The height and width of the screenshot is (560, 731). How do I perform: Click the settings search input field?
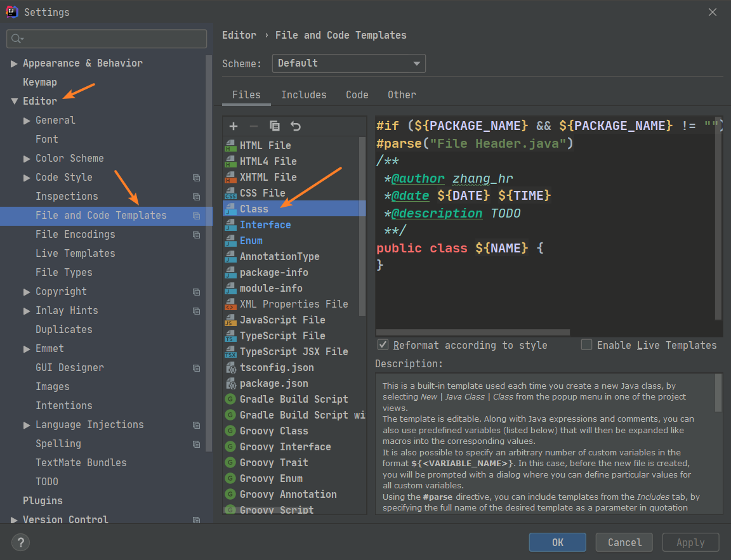[107, 39]
